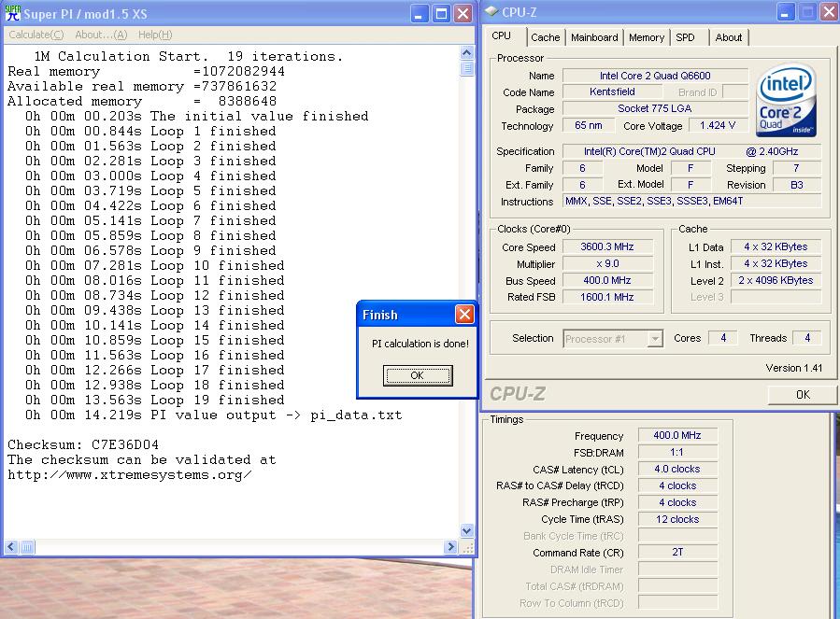Click the 'Real memory =1072082944' line
The image size is (840, 619).
click(147, 71)
